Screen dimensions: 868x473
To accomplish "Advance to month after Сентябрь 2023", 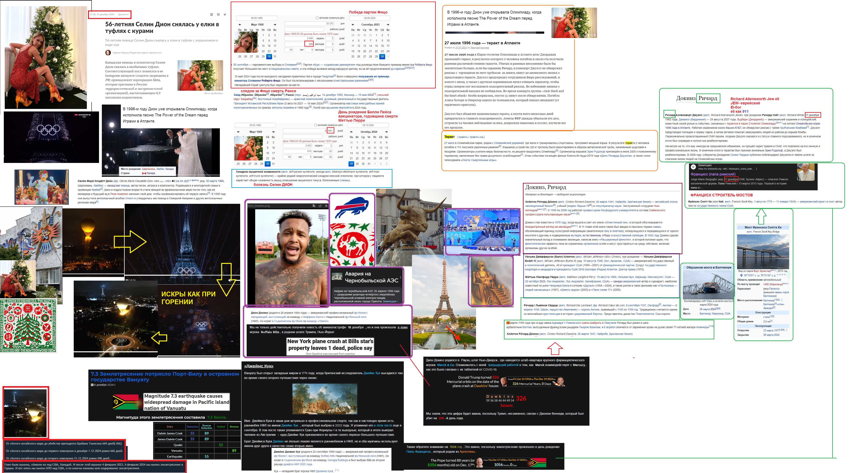I will click(x=388, y=25).
